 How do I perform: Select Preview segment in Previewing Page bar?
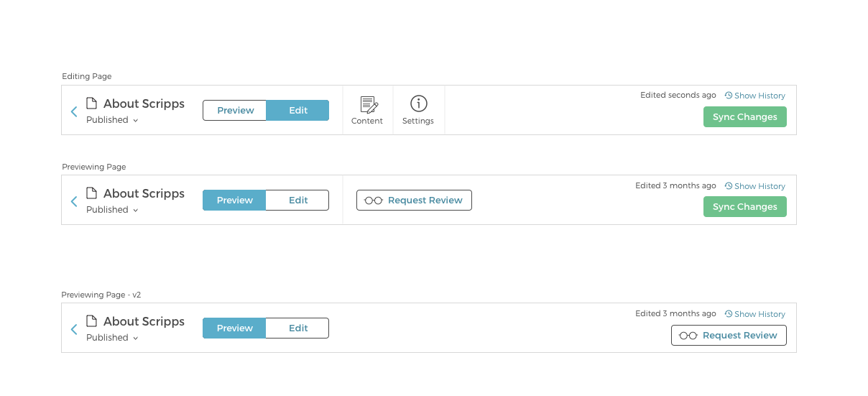pos(234,200)
